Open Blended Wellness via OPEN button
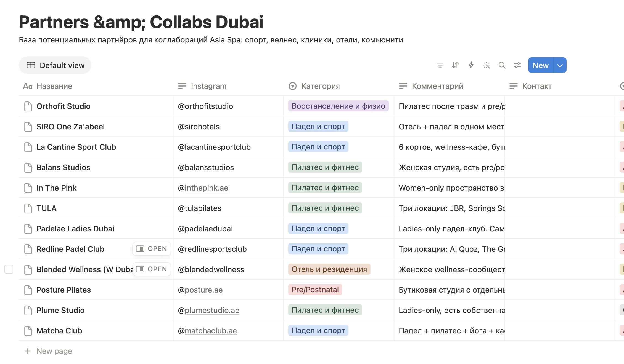The image size is (624, 364). click(x=152, y=269)
